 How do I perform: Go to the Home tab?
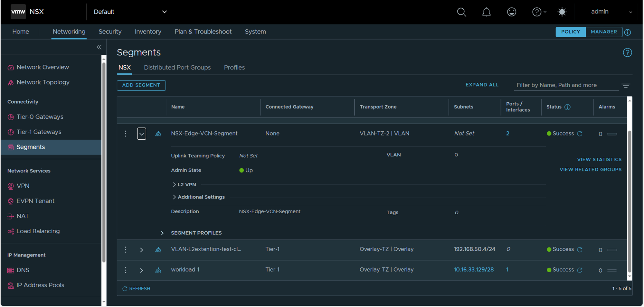point(21,32)
